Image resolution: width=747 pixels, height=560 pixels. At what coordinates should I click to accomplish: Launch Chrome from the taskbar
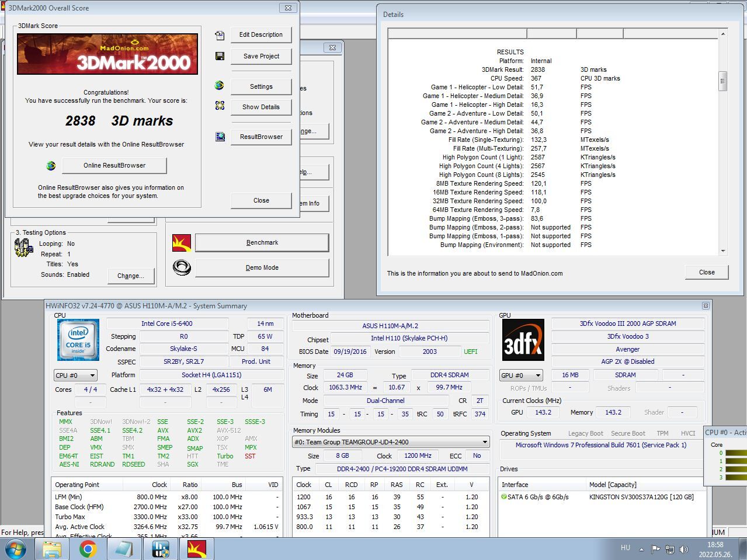click(88, 549)
